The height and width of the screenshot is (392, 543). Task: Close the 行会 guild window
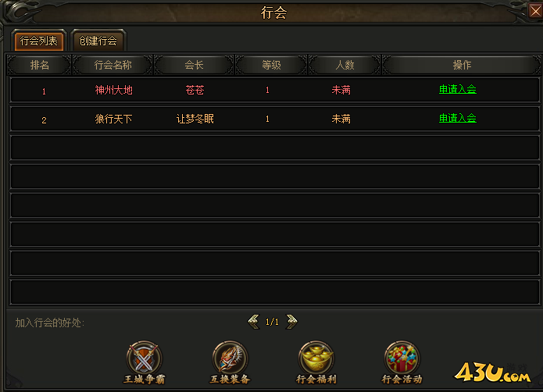coord(535,11)
